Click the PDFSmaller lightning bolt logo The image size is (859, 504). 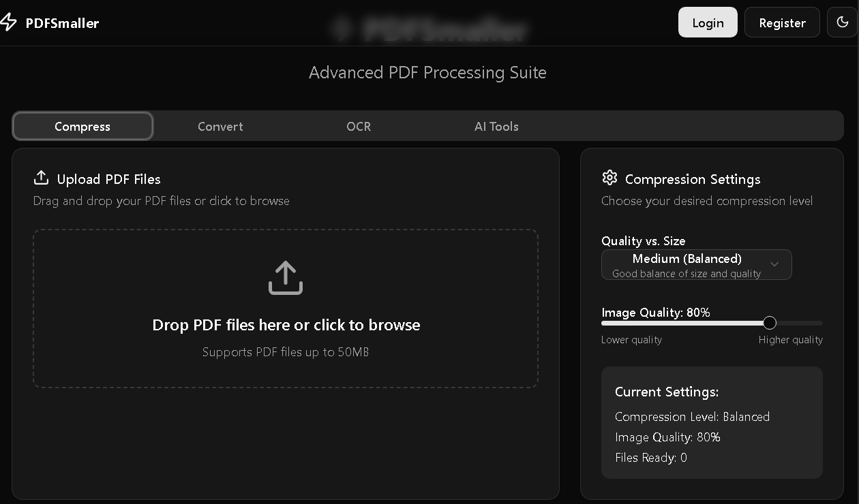tap(10, 22)
